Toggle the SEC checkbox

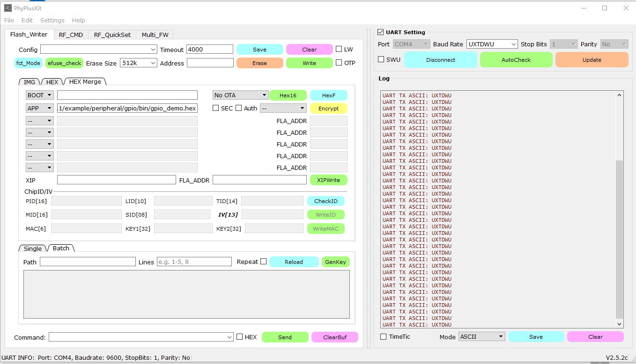point(216,108)
